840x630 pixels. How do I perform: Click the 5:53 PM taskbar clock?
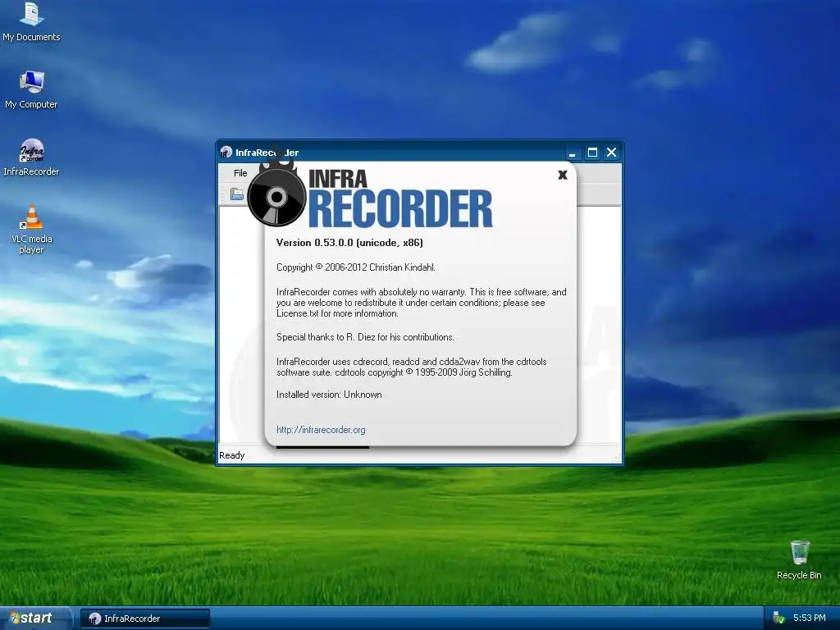pos(809,619)
